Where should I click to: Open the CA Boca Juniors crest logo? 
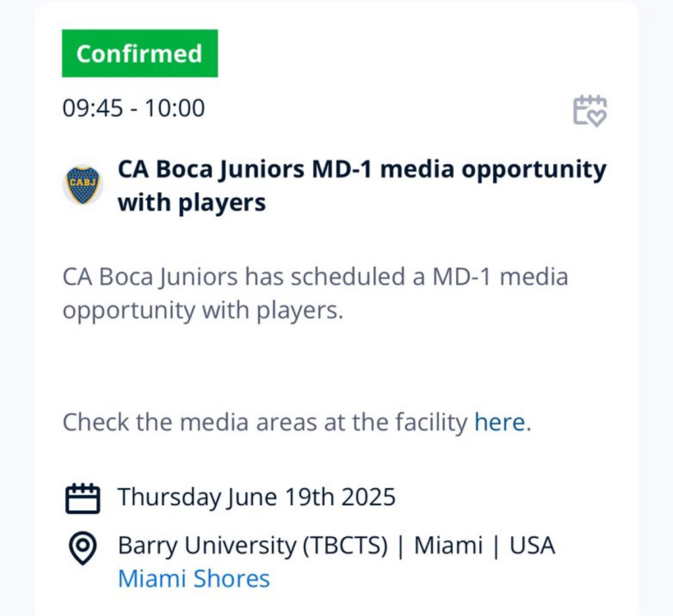coord(83,185)
